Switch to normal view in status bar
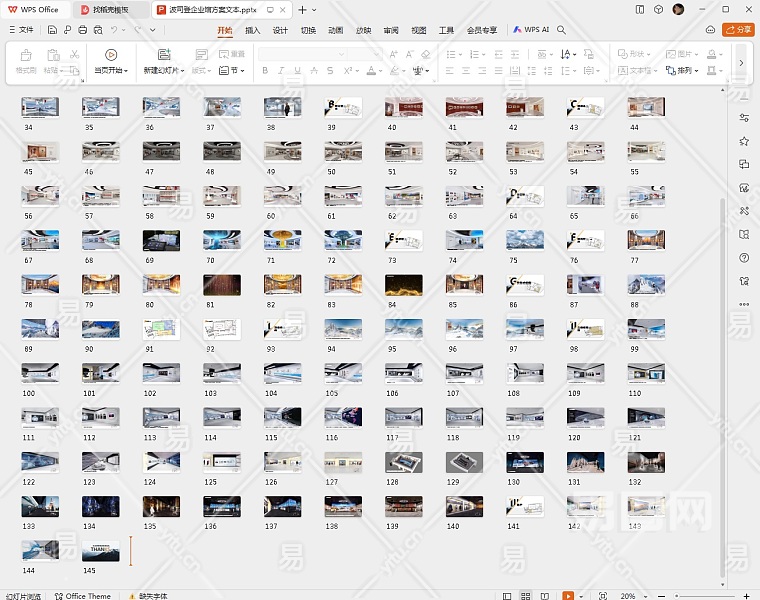 click(x=507, y=596)
